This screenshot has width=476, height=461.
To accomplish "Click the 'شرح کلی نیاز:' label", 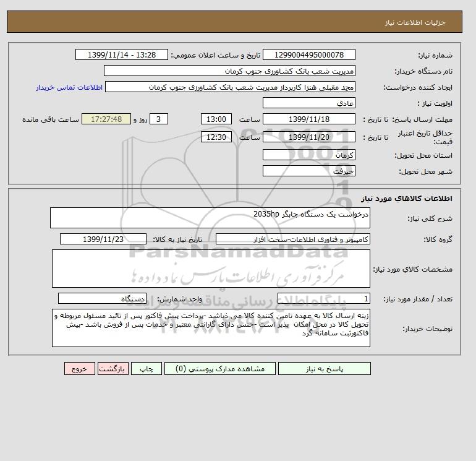I will [x=430, y=218].
